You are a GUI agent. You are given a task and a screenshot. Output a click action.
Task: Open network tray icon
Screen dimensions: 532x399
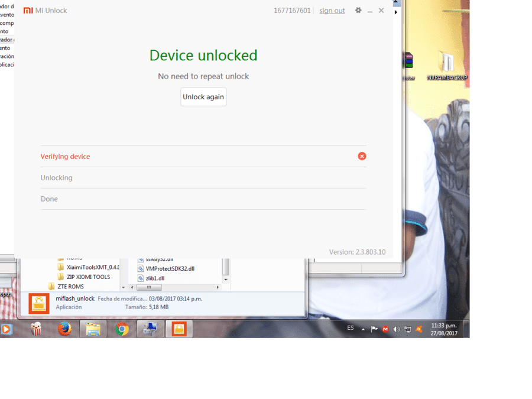407,329
